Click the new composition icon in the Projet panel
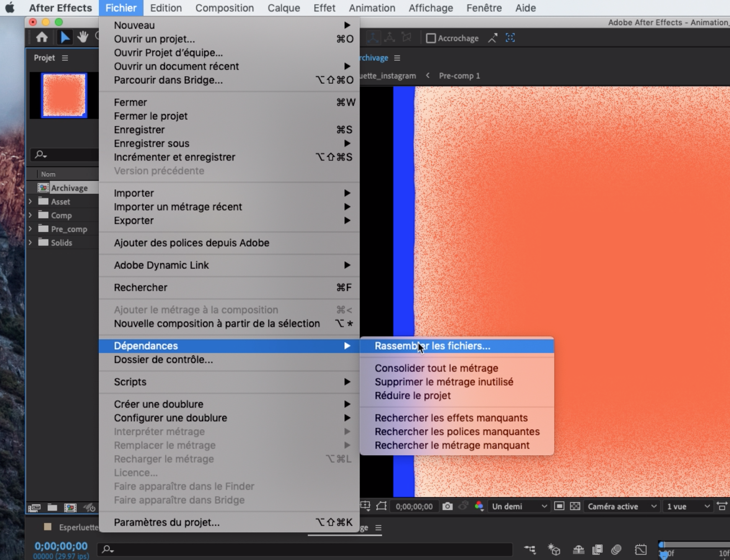The image size is (730, 560). (70, 508)
